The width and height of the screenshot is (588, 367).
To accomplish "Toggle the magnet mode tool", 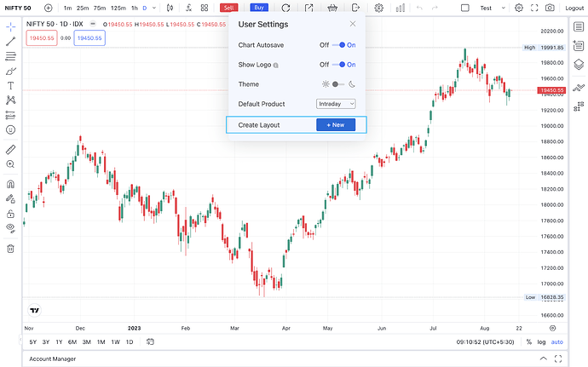I will pos(10,184).
